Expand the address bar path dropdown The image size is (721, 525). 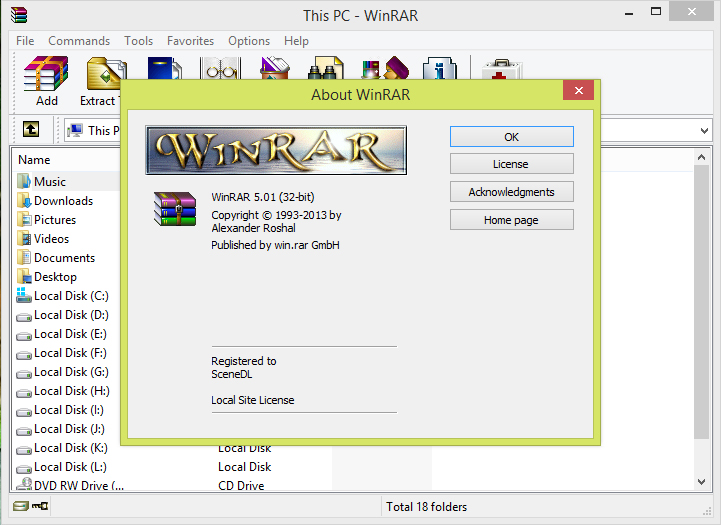[704, 131]
